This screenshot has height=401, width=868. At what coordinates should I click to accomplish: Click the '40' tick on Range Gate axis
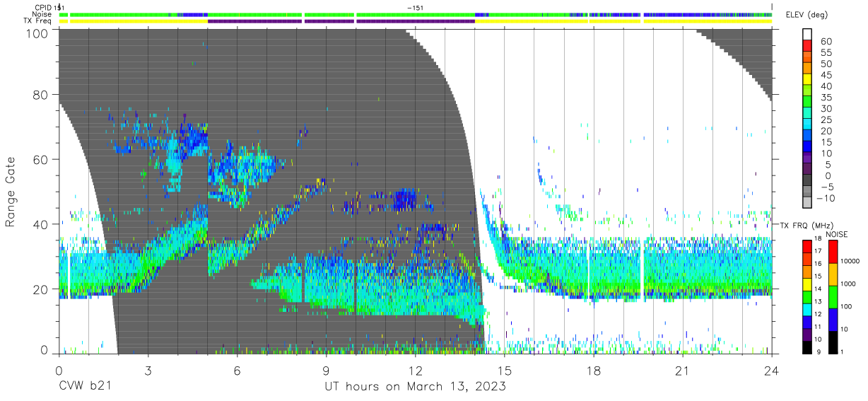(x=41, y=223)
